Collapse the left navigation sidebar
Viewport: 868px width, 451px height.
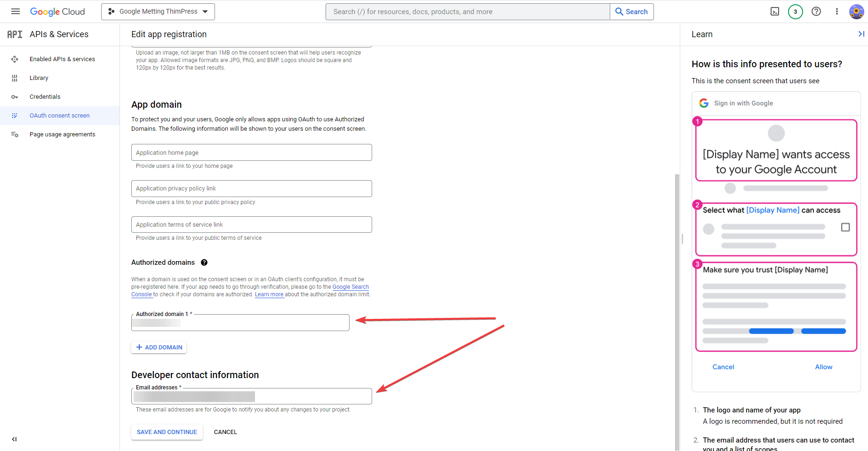point(14,439)
